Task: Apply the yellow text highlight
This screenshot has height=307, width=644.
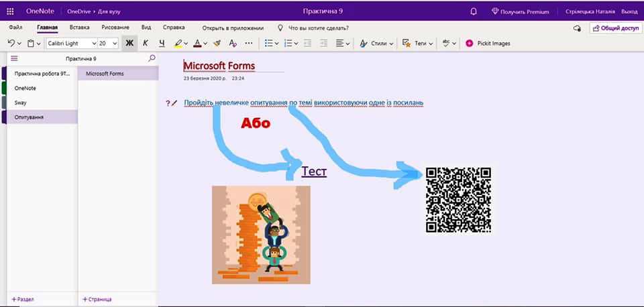Action: (178, 43)
